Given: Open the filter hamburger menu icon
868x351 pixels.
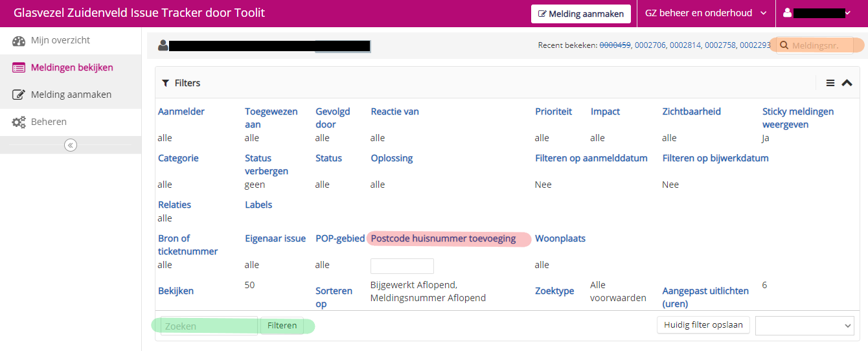Looking at the screenshot, I should pos(830,83).
